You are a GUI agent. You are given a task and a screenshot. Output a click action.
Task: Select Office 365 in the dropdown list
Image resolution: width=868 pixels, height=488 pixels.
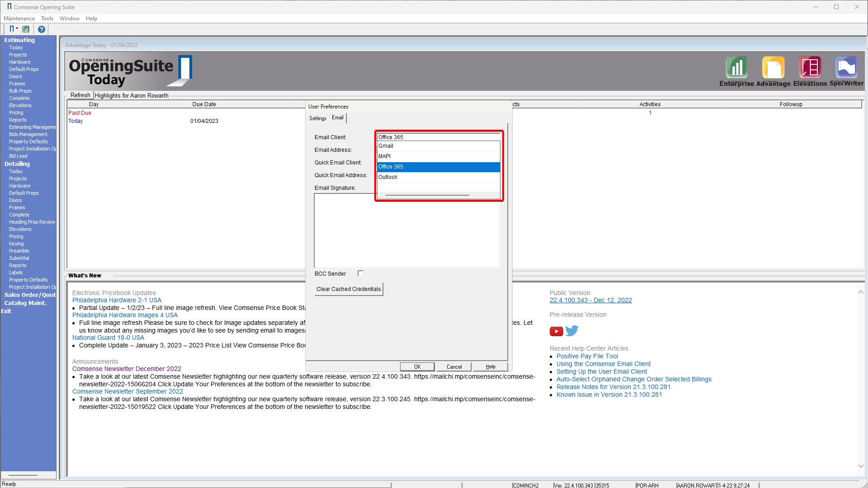point(439,167)
